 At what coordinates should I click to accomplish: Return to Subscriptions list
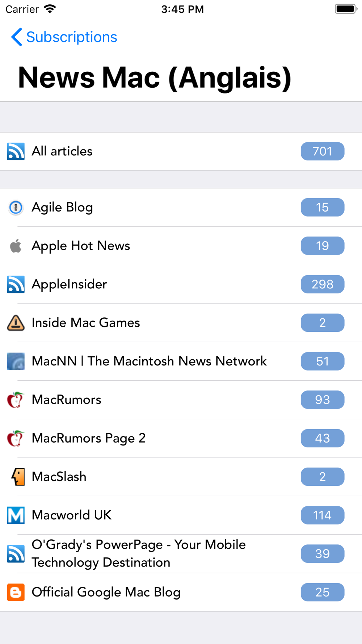click(x=72, y=37)
